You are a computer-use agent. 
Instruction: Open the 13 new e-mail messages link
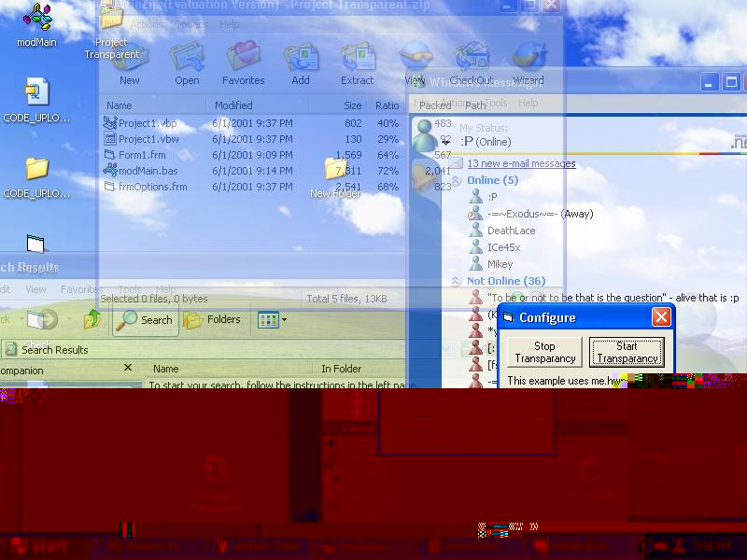(x=521, y=163)
